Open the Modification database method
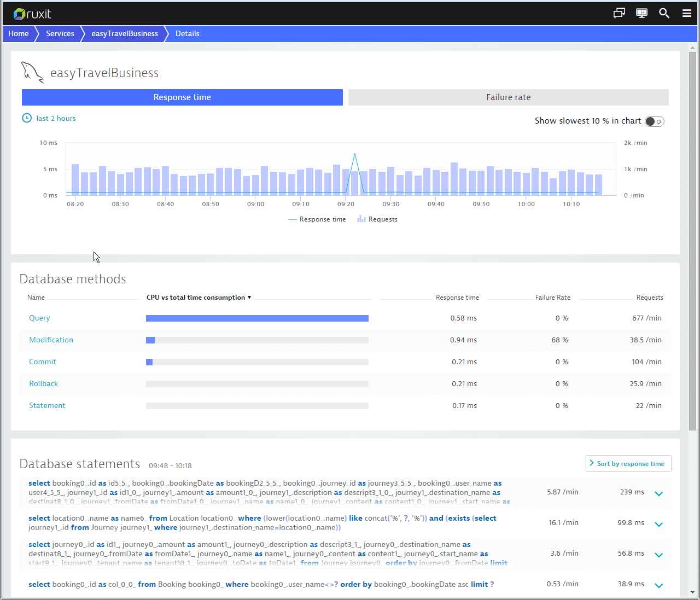Viewport: 700px width, 600px height. point(51,340)
